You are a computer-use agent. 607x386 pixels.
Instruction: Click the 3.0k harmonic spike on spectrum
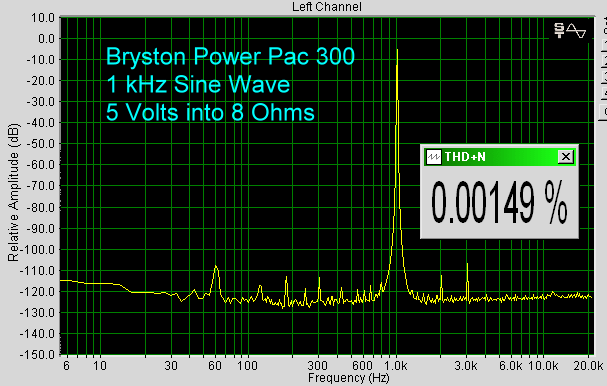point(467,264)
